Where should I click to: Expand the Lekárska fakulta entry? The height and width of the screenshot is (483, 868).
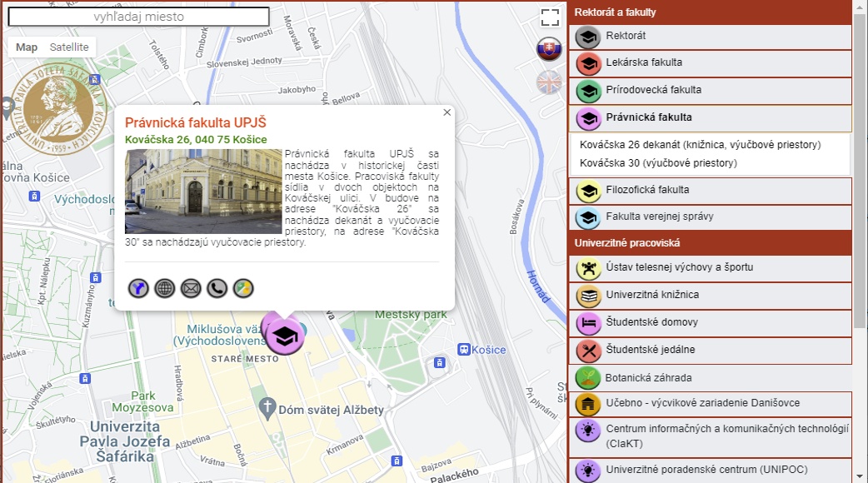711,63
